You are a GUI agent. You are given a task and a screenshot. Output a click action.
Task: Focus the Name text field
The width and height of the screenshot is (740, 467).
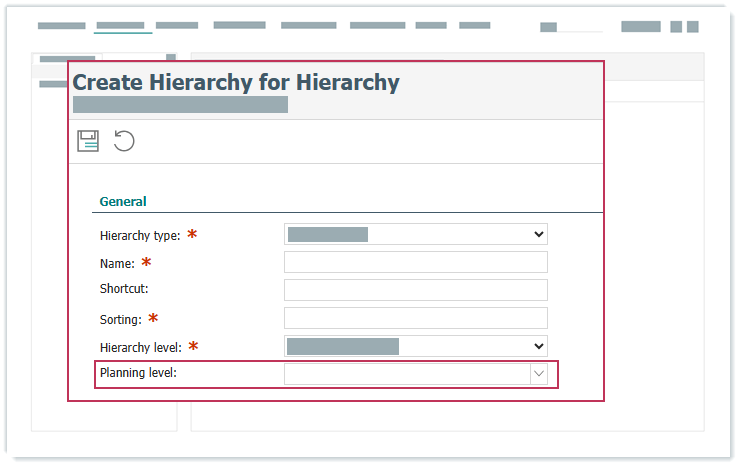(415, 263)
